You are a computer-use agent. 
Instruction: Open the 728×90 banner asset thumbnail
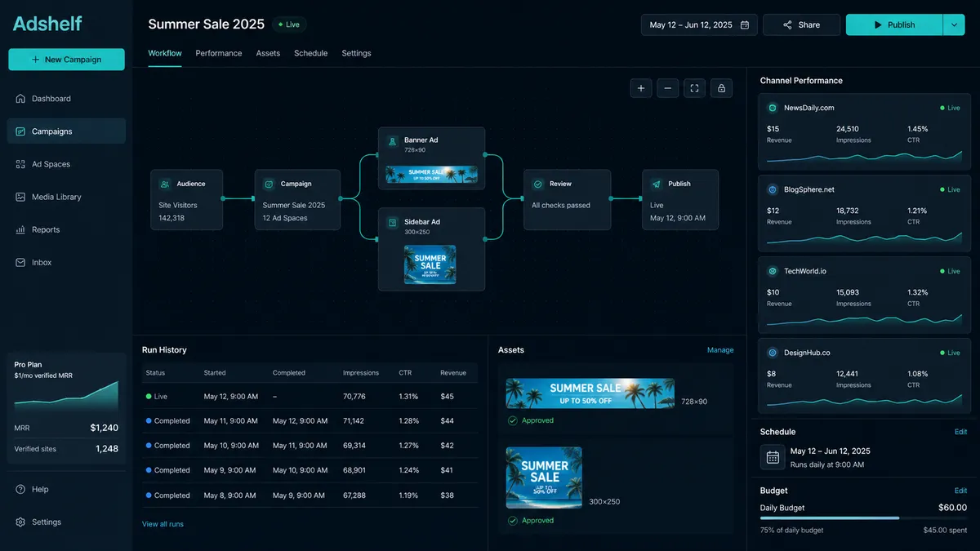click(590, 393)
